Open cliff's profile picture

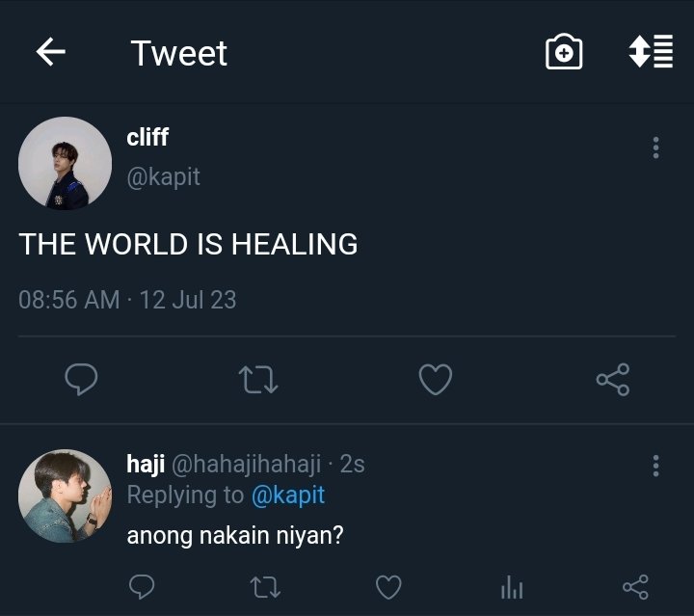click(x=66, y=163)
